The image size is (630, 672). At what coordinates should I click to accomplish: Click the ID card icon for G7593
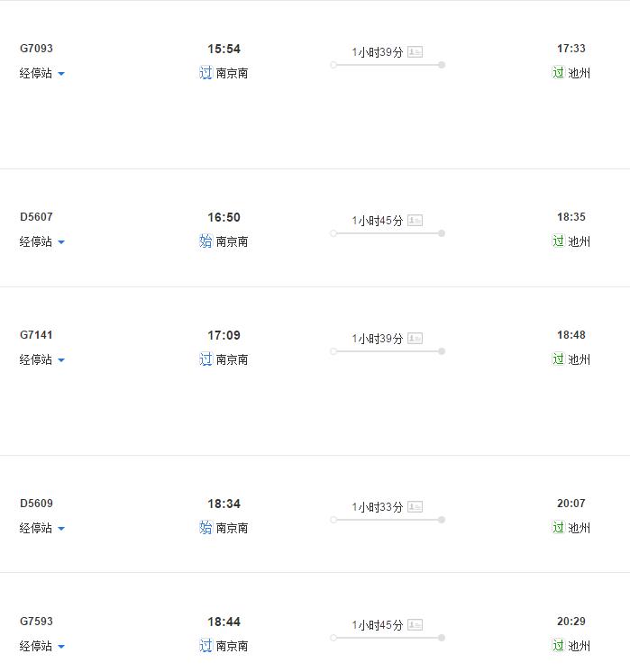click(415, 624)
